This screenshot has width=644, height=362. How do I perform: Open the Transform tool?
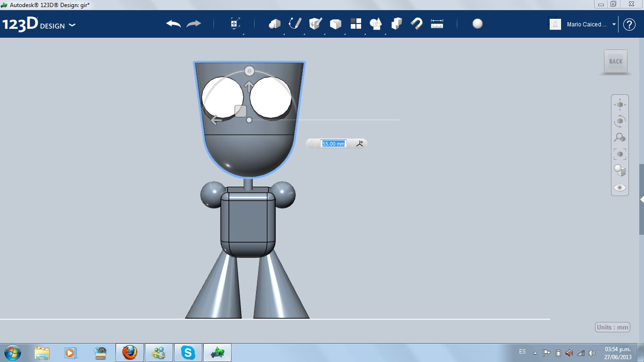pyautogui.click(x=235, y=24)
